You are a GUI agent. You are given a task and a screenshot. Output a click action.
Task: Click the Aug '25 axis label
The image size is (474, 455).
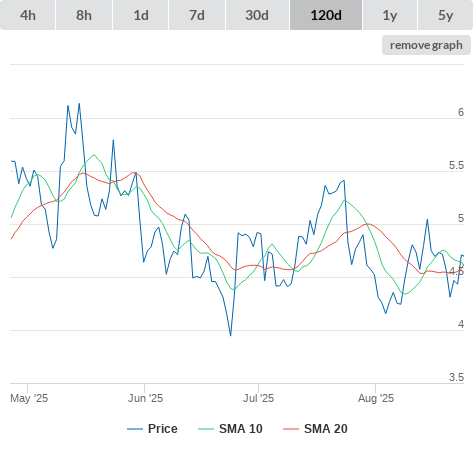376,398
